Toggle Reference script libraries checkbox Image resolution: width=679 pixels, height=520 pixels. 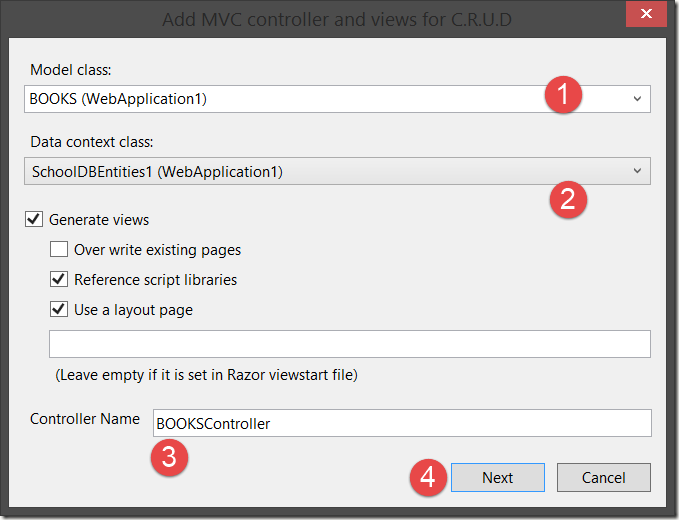pyautogui.click(x=59, y=279)
